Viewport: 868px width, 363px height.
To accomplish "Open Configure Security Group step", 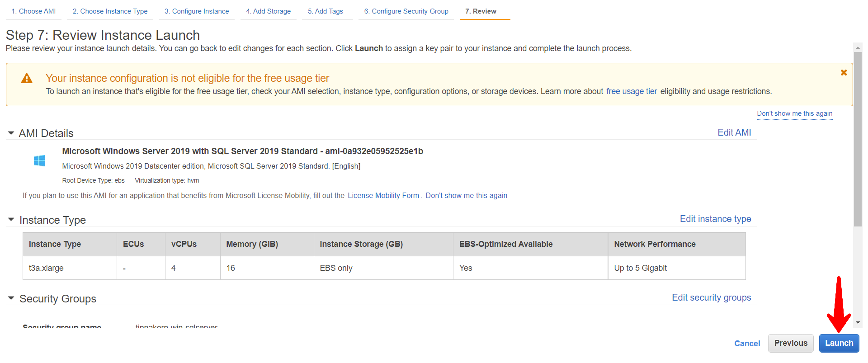I will click(x=406, y=11).
